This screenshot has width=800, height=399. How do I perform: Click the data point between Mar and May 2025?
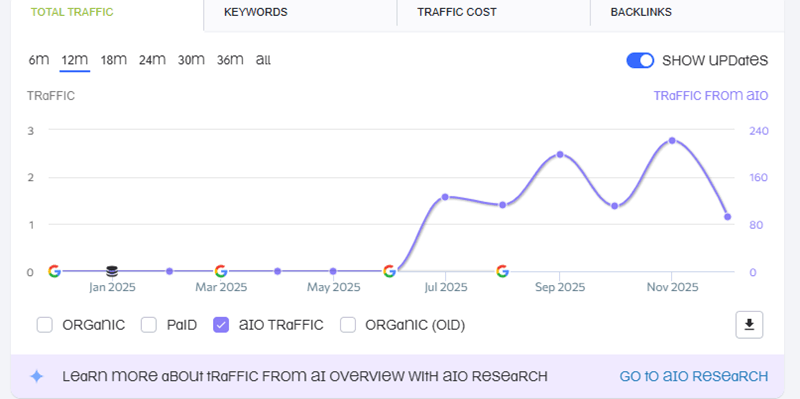(278, 271)
